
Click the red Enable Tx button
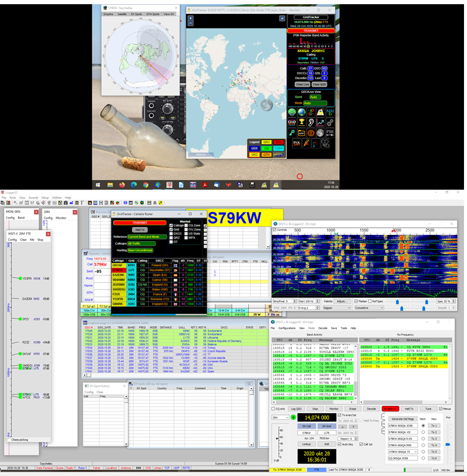click(390, 409)
